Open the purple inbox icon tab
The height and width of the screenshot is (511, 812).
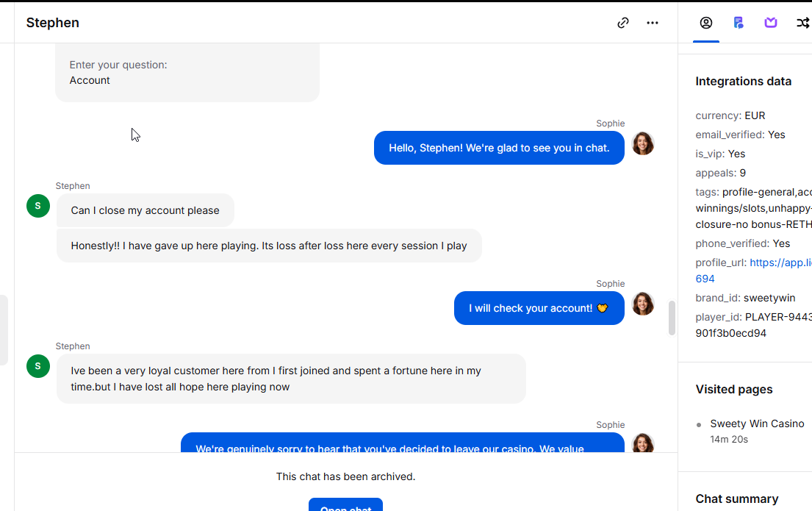[771, 23]
